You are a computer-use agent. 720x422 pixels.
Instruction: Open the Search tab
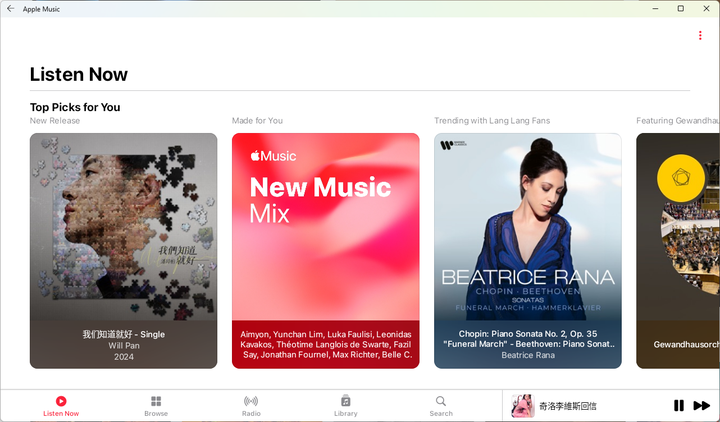(x=441, y=406)
